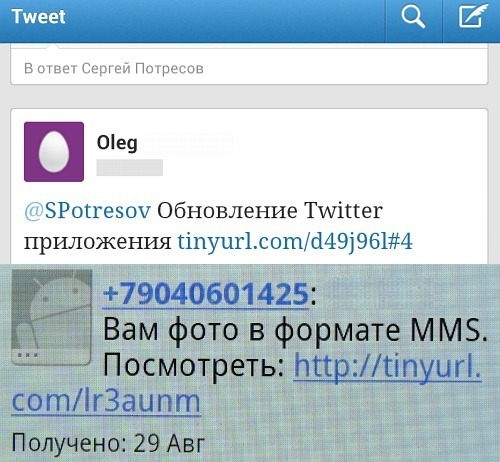Open the @SPotresov mention link
Viewport: 500px width, 462px height.
pyautogui.click(x=87, y=211)
